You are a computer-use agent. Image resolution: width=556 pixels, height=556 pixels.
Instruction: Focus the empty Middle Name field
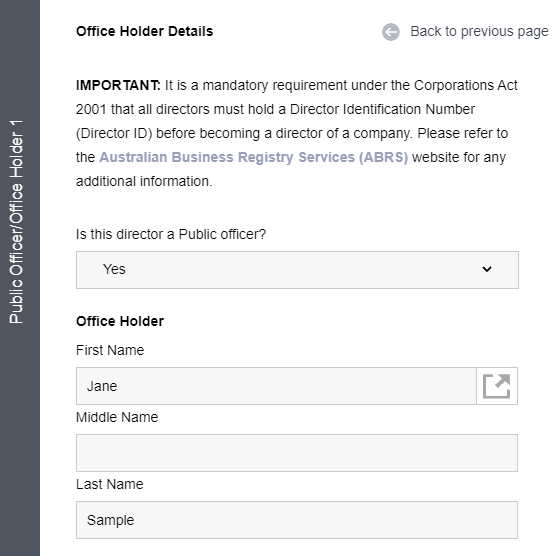pyautogui.click(x=297, y=453)
